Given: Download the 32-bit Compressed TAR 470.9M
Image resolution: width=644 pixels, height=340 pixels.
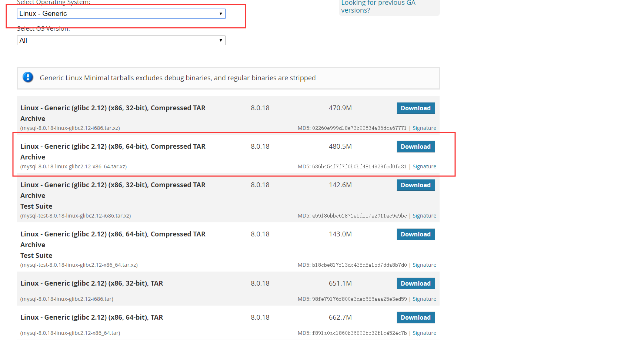Looking at the screenshot, I should (416, 108).
